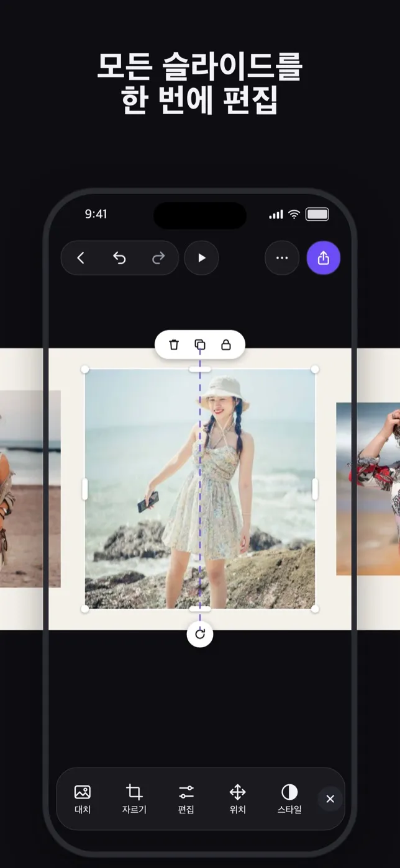Open the three-dots more options menu
The height and width of the screenshot is (868, 400).
point(282,258)
